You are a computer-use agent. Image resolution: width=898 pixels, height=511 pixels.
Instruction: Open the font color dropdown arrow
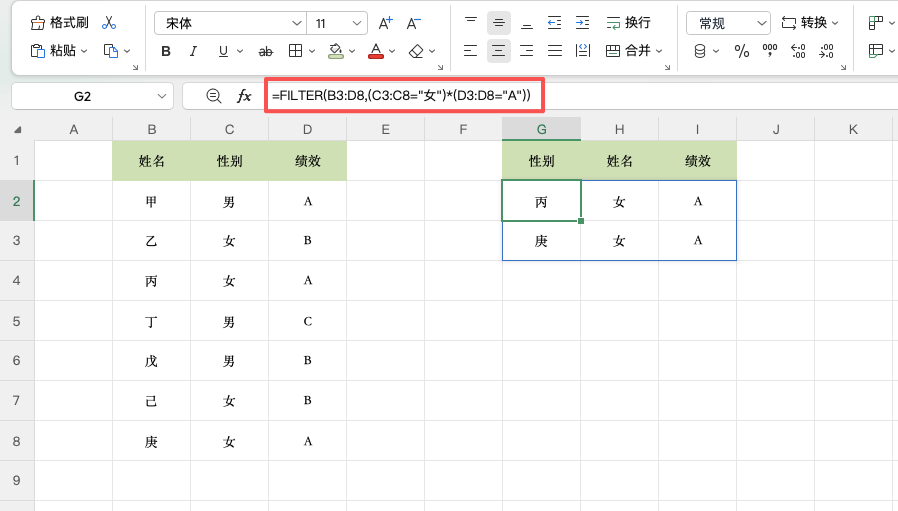pos(392,51)
